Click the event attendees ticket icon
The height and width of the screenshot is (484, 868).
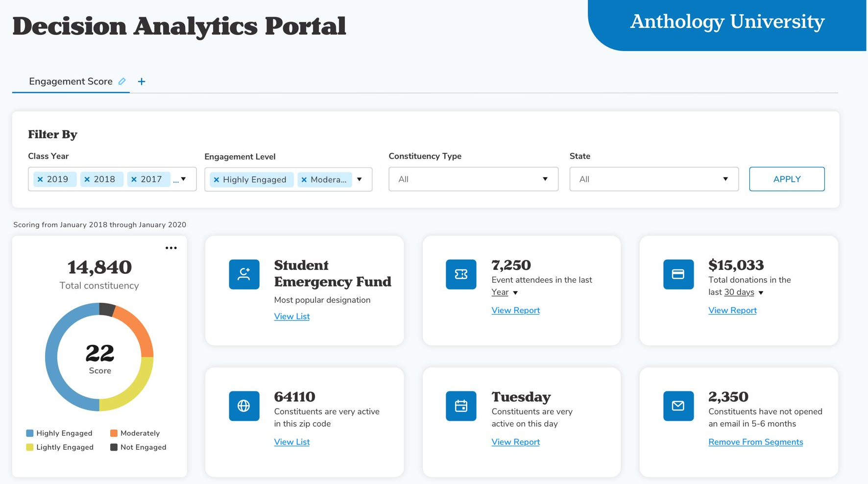[x=461, y=274]
